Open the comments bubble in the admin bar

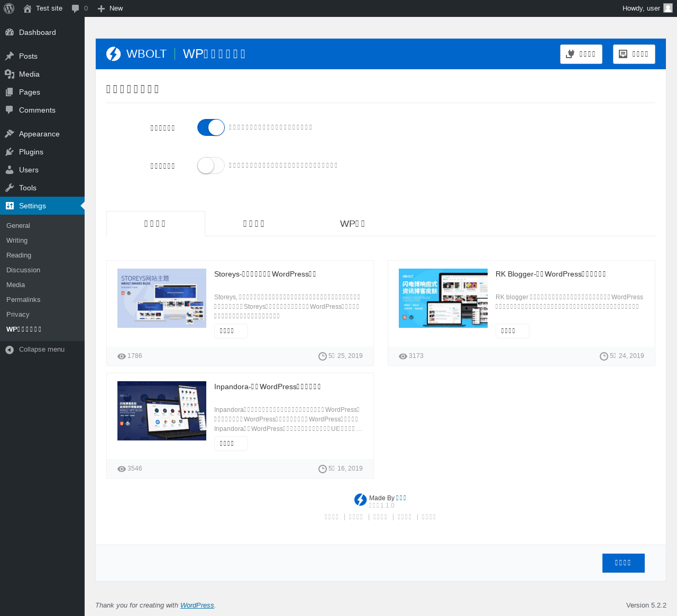point(80,8)
